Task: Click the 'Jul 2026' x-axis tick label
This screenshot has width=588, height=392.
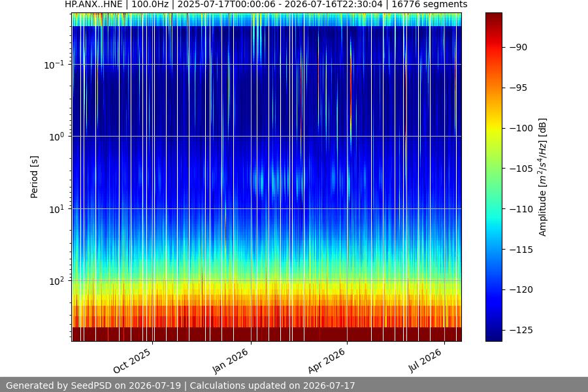Action: click(x=425, y=361)
